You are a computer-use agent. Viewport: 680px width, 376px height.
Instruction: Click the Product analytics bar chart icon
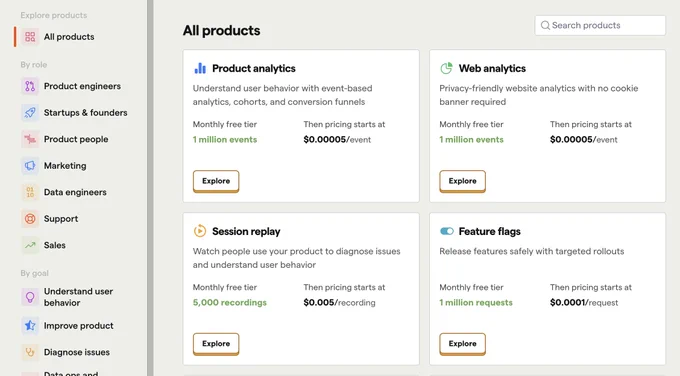(200, 68)
